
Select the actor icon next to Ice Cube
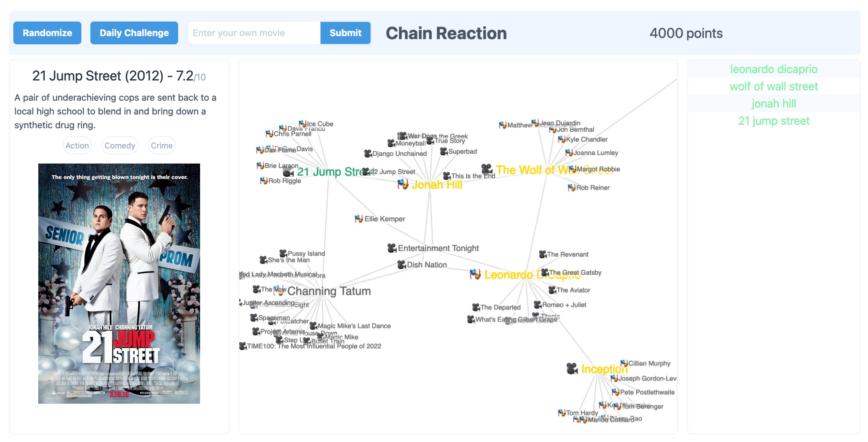301,124
